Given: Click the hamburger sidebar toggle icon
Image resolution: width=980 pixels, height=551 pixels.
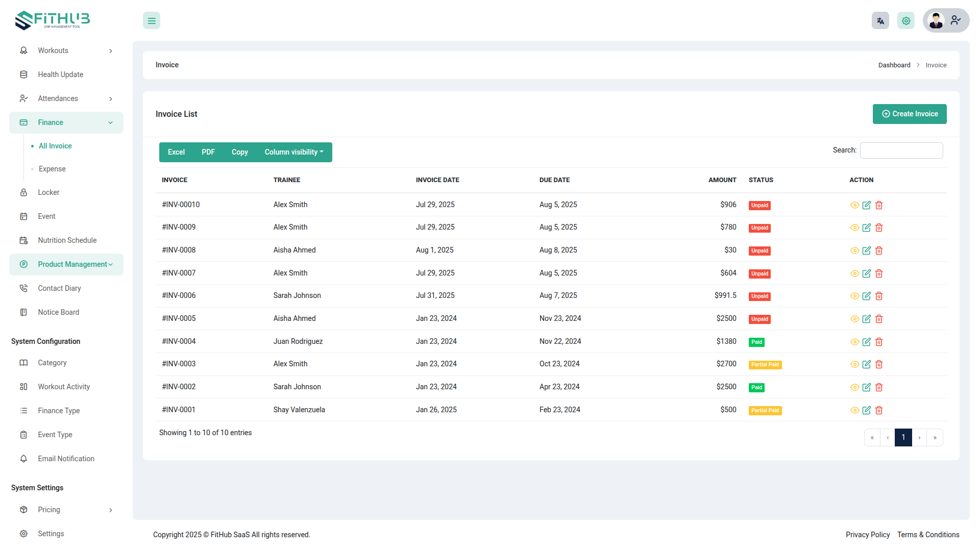Looking at the screenshot, I should tap(152, 21).
